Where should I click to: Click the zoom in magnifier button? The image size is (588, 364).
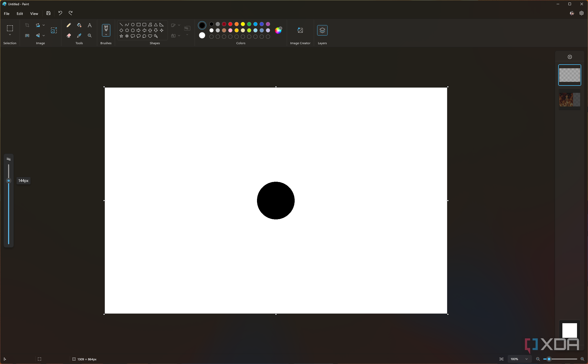pyautogui.click(x=582, y=359)
